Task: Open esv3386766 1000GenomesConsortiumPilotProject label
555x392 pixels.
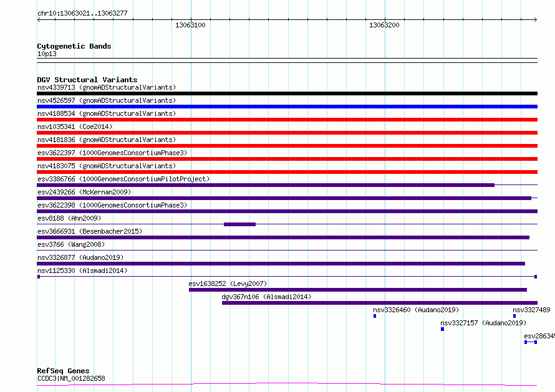Action: pyautogui.click(x=123, y=179)
